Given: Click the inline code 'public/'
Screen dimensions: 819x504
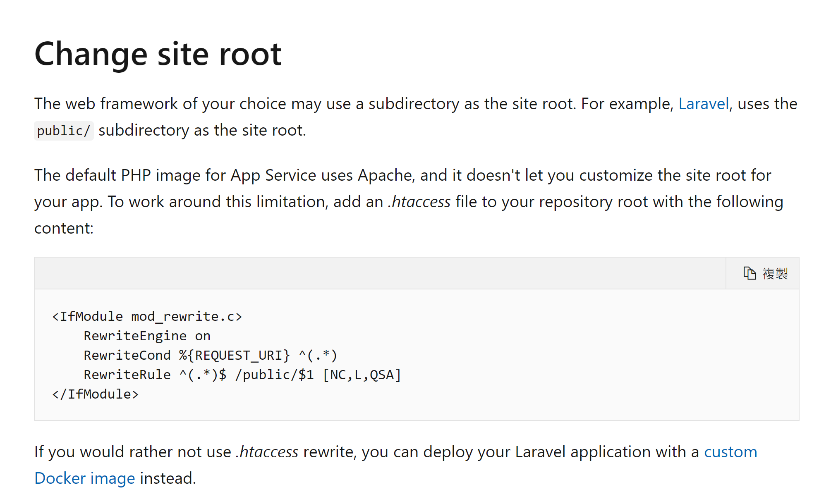Looking at the screenshot, I should click(63, 131).
